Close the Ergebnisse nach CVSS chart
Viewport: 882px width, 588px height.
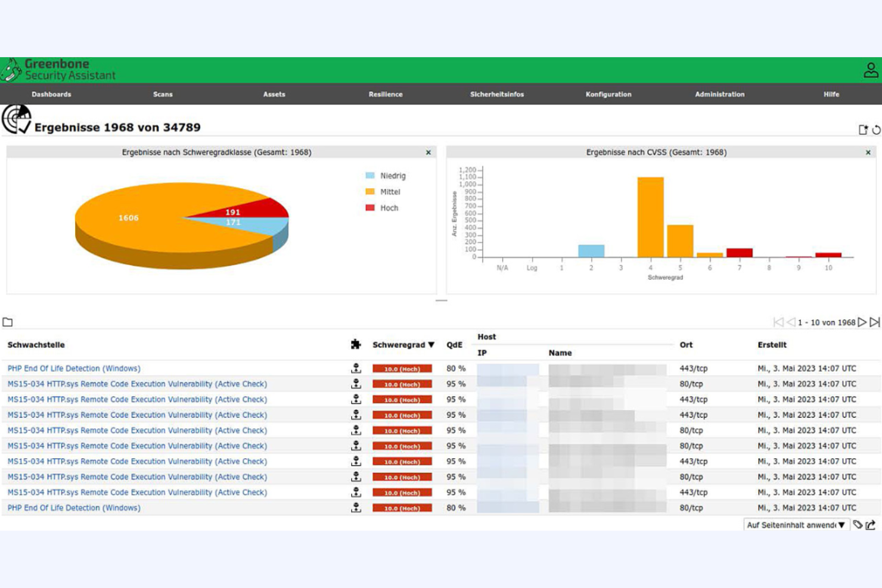coord(867,152)
